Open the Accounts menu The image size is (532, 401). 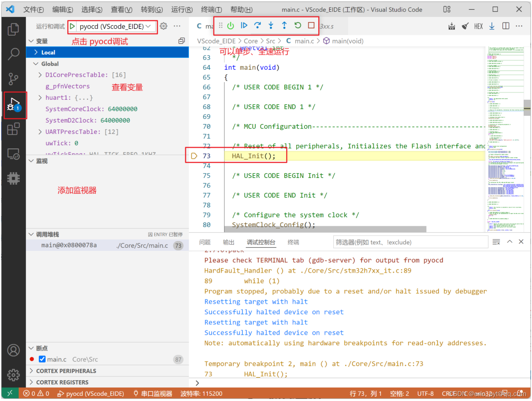tap(13, 350)
